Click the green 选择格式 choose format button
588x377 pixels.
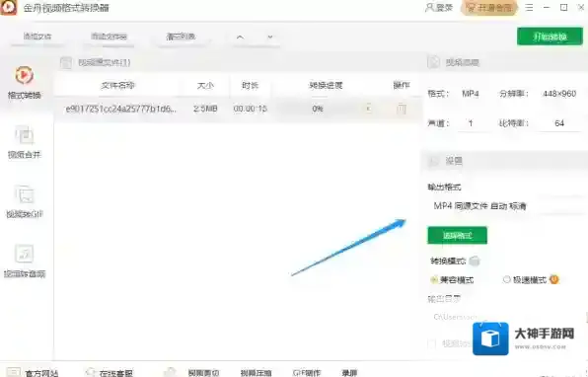pyautogui.click(x=457, y=235)
